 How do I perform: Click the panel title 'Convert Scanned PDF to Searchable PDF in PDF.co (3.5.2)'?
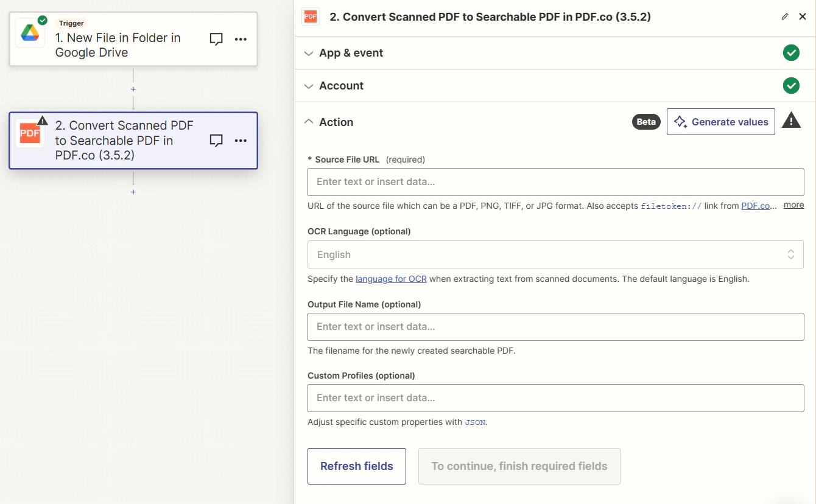click(490, 17)
